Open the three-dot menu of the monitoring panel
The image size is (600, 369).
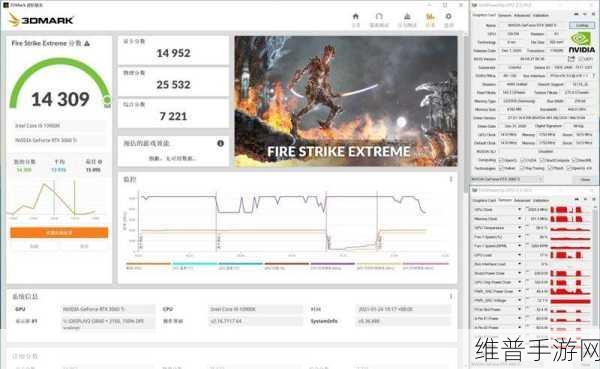451,179
